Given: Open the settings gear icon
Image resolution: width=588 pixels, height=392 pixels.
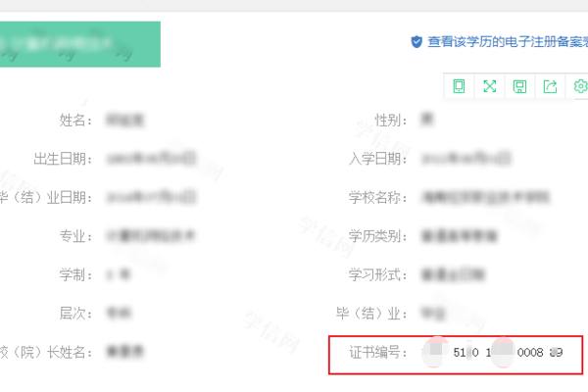Looking at the screenshot, I should pyautogui.click(x=579, y=86).
